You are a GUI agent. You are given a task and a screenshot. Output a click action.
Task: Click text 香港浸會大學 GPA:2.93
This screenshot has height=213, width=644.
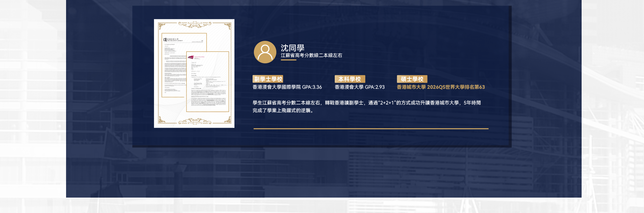pyautogui.click(x=360, y=87)
